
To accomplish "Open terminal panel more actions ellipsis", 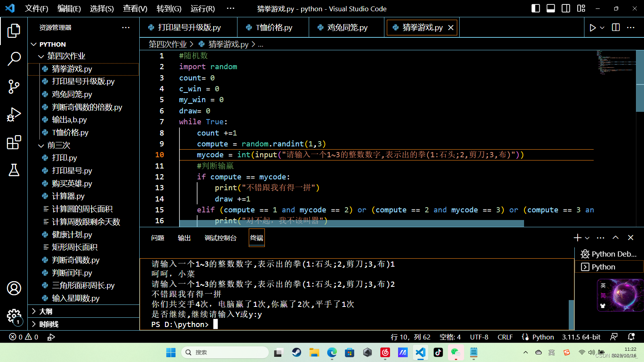I will click(601, 238).
